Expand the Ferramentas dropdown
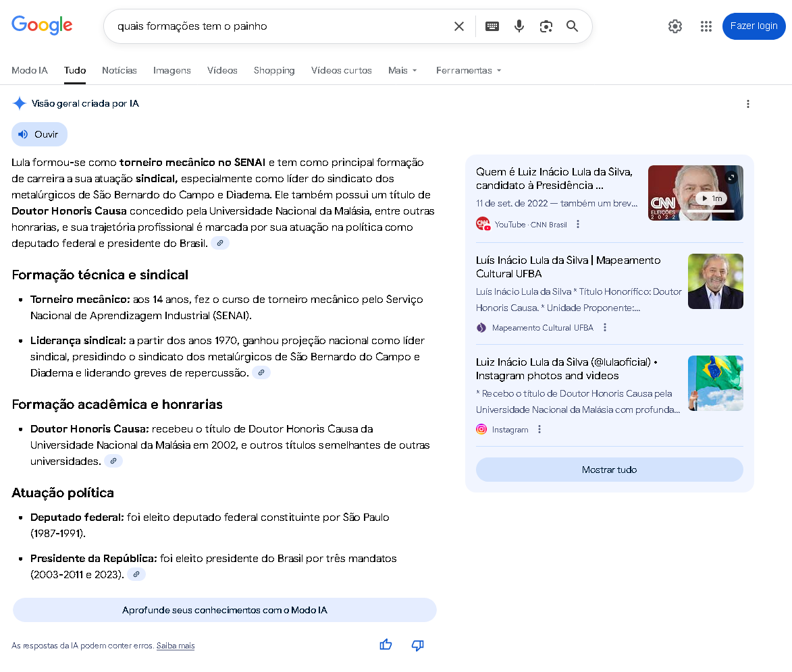The image size is (792, 672). tap(468, 70)
